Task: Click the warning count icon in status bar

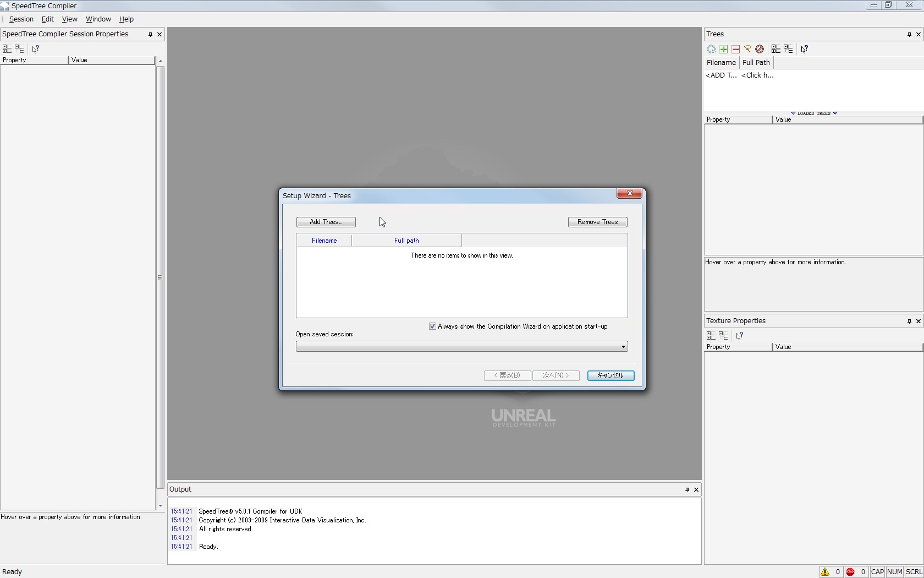Action: (825, 572)
